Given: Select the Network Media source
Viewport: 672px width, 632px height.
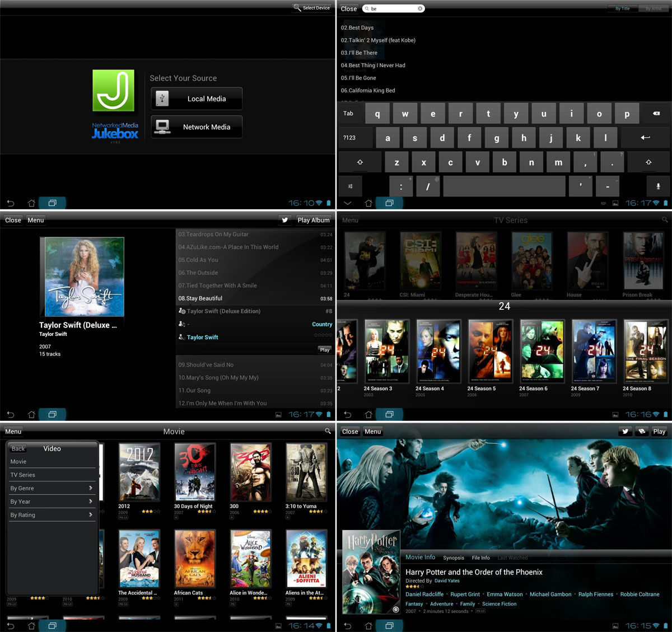Looking at the screenshot, I should 196,127.
